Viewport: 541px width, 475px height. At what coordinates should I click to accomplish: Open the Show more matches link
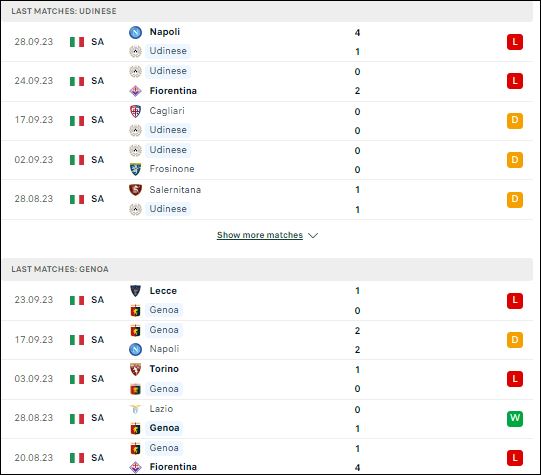[x=260, y=235]
